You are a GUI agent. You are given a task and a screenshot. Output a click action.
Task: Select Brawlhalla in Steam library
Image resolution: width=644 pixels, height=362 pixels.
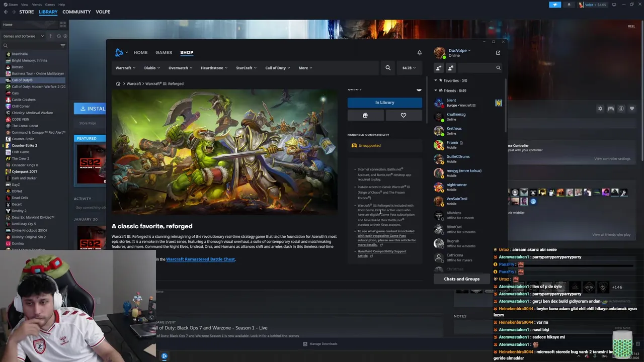[20, 54]
